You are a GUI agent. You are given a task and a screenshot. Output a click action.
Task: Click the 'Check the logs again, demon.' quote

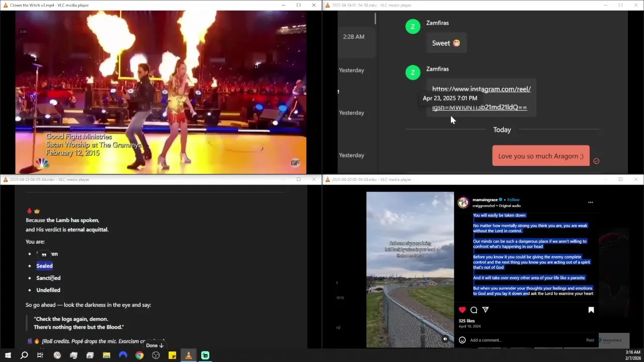tap(71, 319)
